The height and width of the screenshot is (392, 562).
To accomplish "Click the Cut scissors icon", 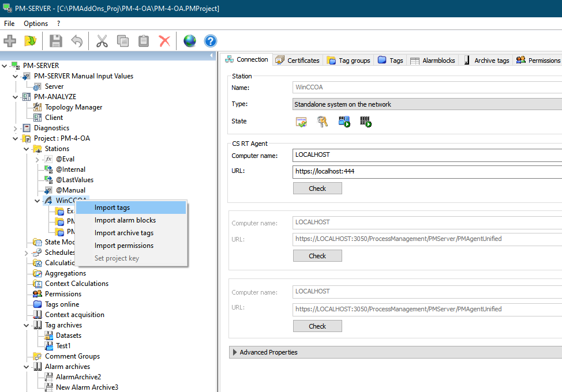I will coord(102,41).
